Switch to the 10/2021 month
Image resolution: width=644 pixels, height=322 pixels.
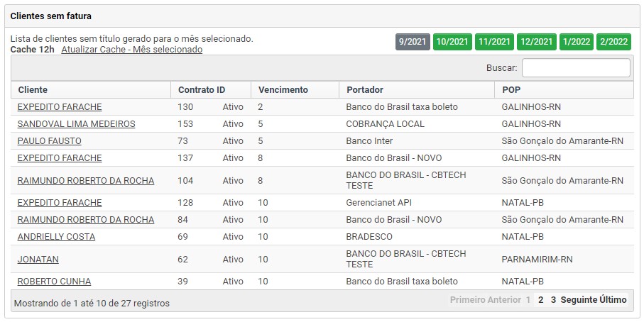[452, 42]
